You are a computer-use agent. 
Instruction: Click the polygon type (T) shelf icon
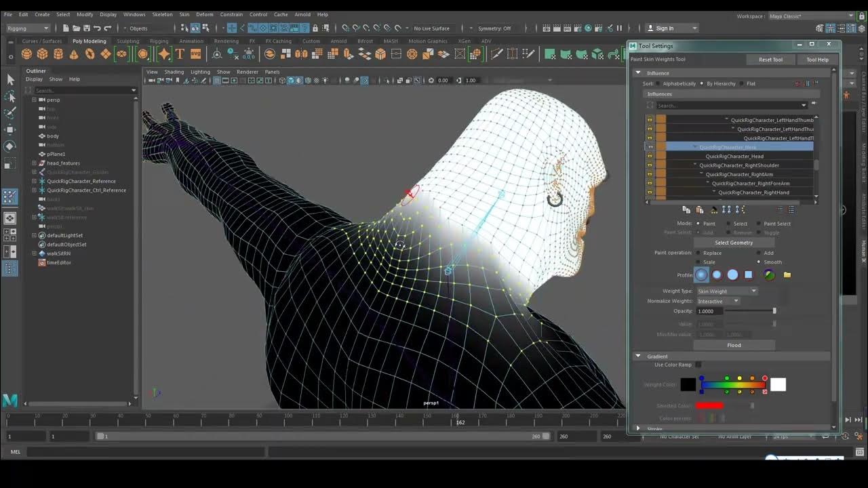pyautogui.click(x=180, y=54)
